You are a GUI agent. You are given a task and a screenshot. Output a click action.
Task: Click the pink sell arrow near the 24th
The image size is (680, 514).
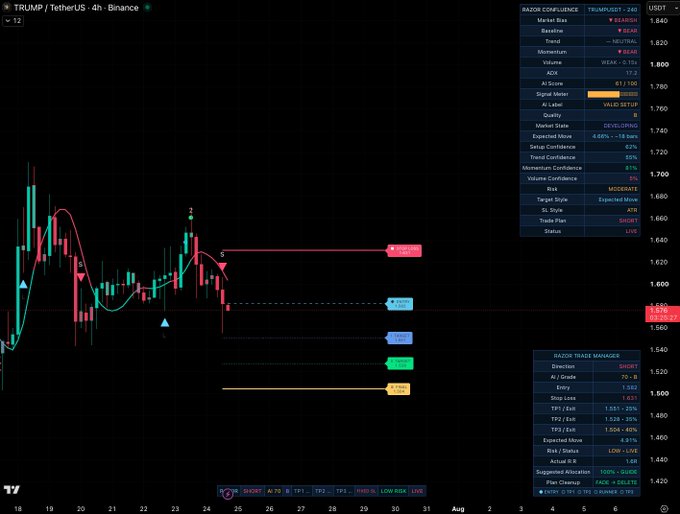point(222,266)
